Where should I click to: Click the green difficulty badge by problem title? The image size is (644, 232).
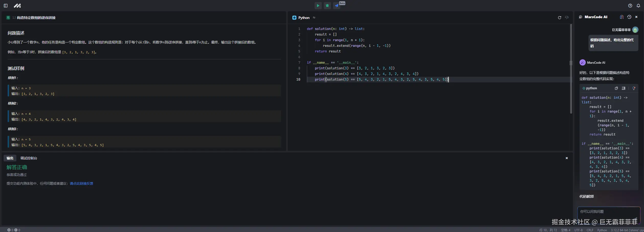coord(8,18)
